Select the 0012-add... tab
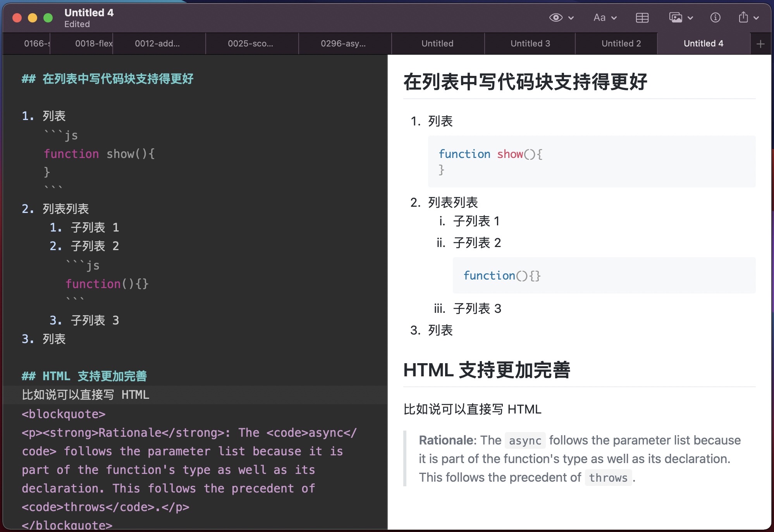The width and height of the screenshot is (774, 532). pyautogui.click(x=157, y=44)
